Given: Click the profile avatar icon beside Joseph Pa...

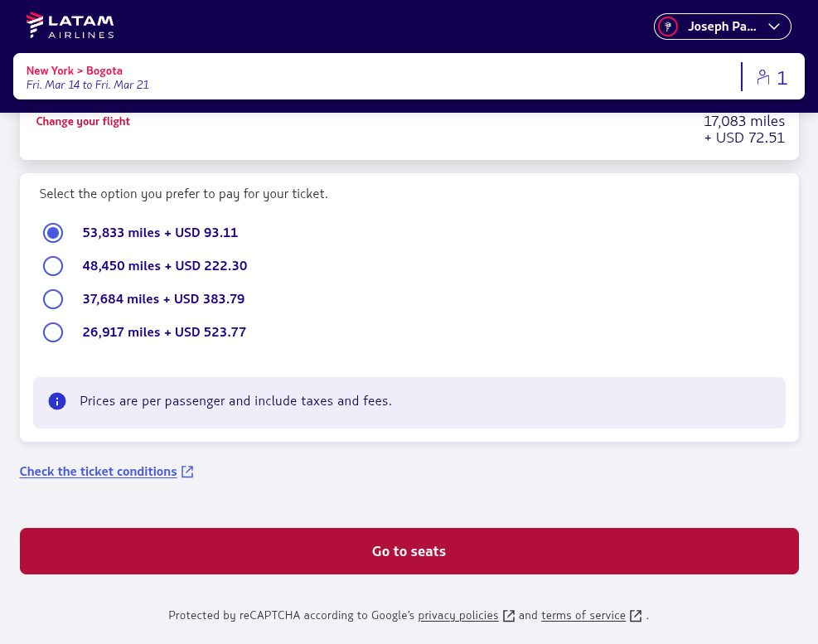Looking at the screenshot, I should tap(668, 27).
